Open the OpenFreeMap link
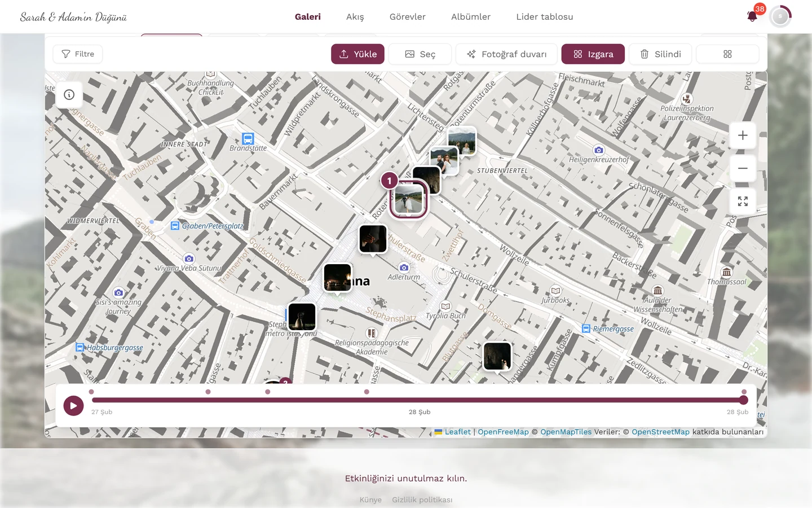Viewport: 812px width, 508px height. click(x=503, y=432)
